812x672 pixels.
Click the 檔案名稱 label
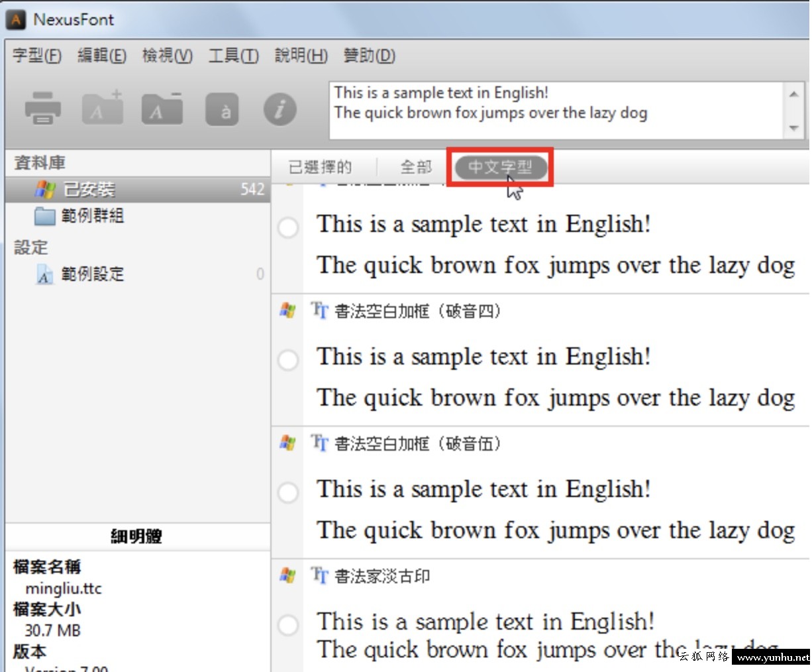(x=47, y=567)
